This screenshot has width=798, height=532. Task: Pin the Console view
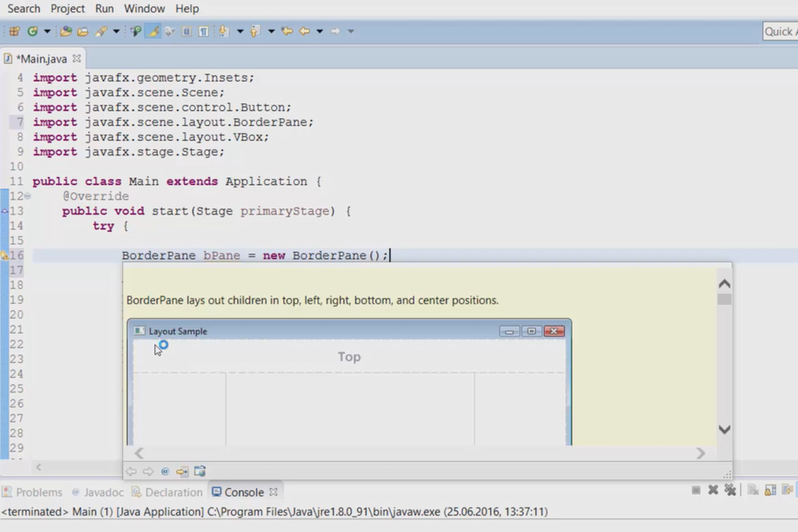click(x=787, y=490)
